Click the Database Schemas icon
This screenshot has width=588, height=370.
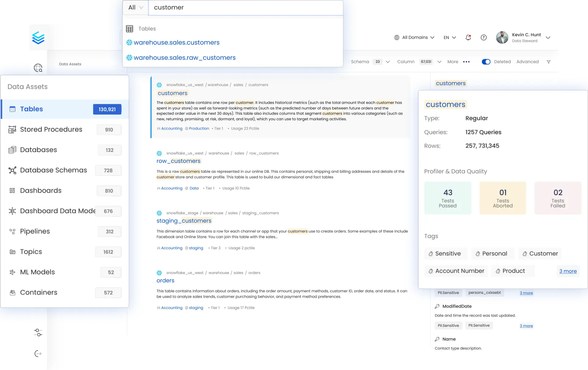coord(12,170)
